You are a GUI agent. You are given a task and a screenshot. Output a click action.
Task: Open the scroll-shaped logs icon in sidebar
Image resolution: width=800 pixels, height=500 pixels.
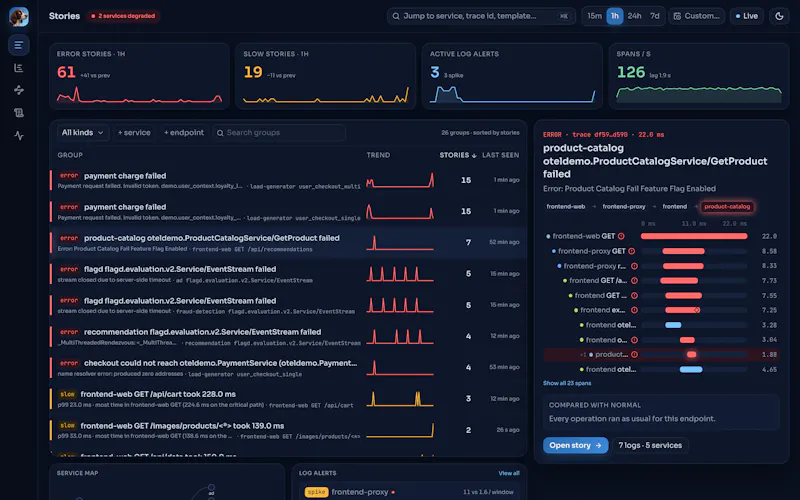pyautogui.click(x=19, y=113)
